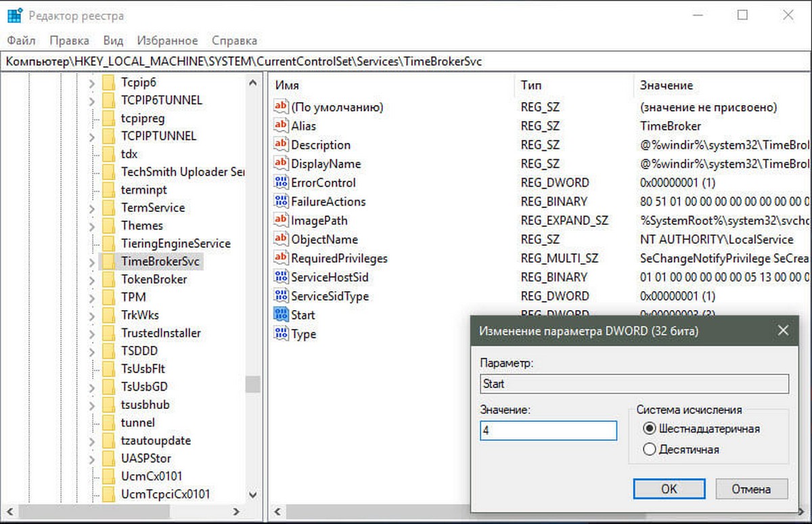Click the folder icon of tdx key
Image resolution: width=812 pixels, height=524 pixels.
108,154
